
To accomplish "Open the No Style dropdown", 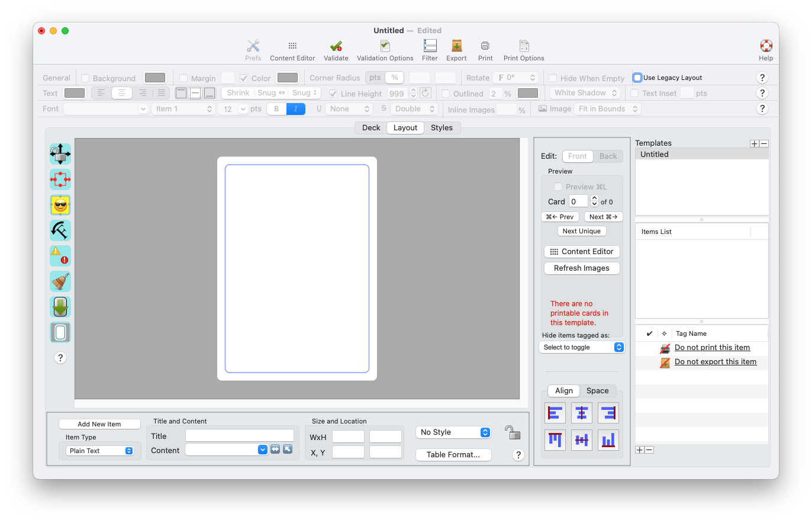I will [453, 432].
